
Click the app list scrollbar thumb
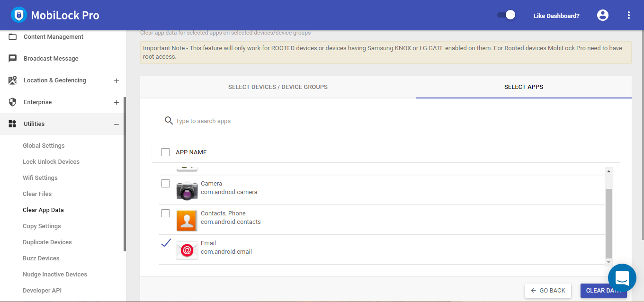[608, 223]
